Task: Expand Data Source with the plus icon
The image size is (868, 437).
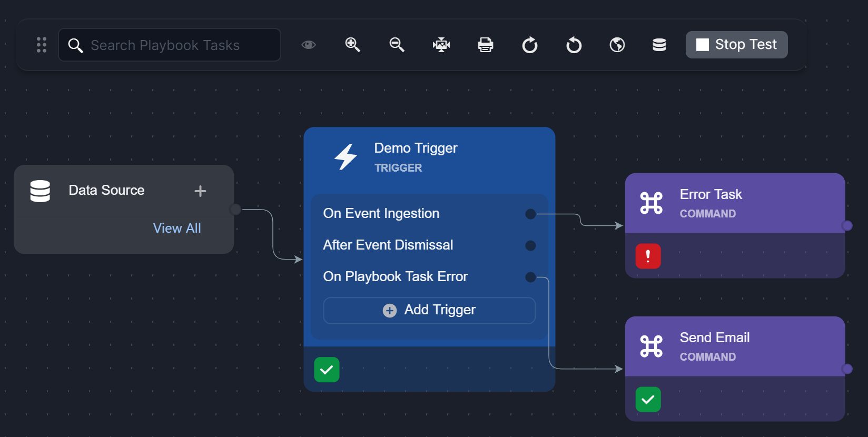Action: point(200,191)
